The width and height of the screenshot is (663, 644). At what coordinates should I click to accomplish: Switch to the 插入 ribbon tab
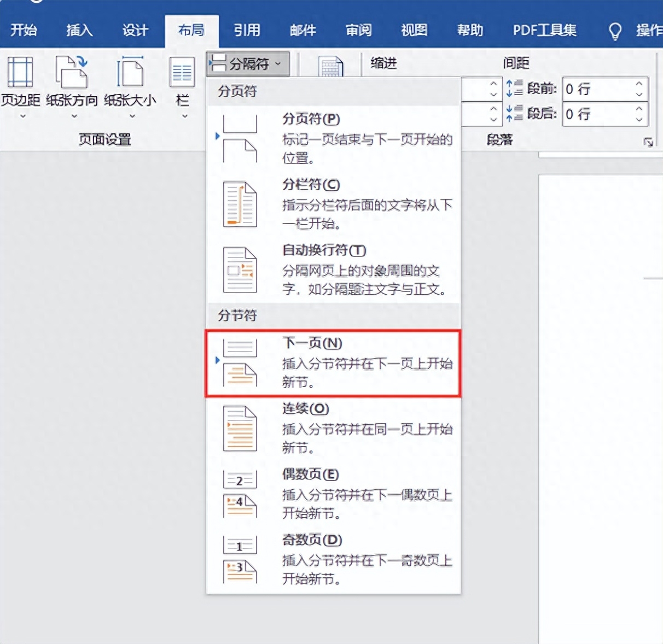click(79, 31)
